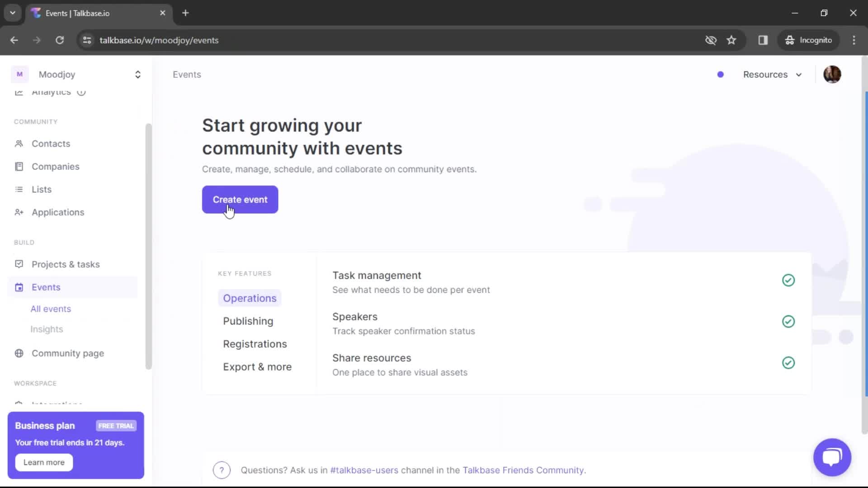Viewport: 868px width, 488px height.
Task: Click the Community page icon
Action: click(19, 353)
